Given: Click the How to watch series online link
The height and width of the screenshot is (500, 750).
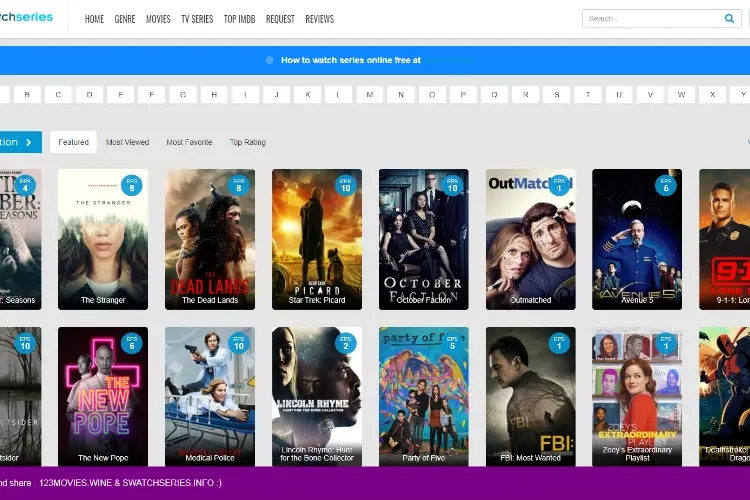Looking at the screenshot, I should [x=351, y=60].
